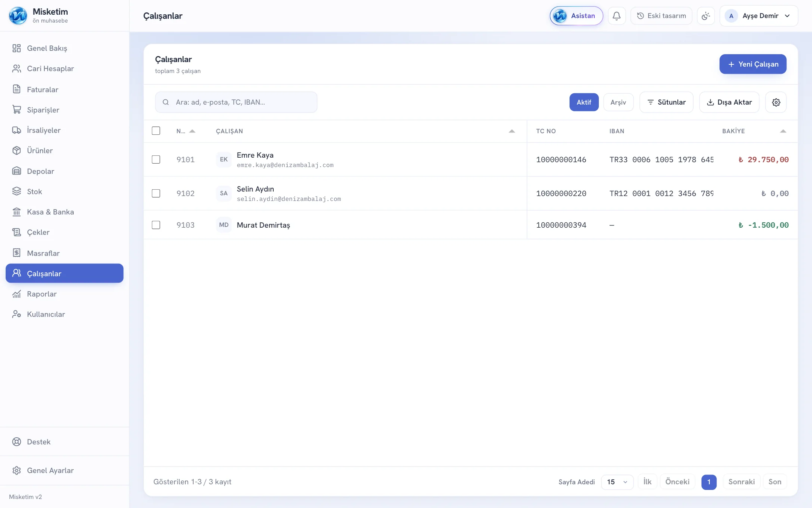Open table settings gear icon
The width and height of the screenshot is (812, 508).
[776, 102]
